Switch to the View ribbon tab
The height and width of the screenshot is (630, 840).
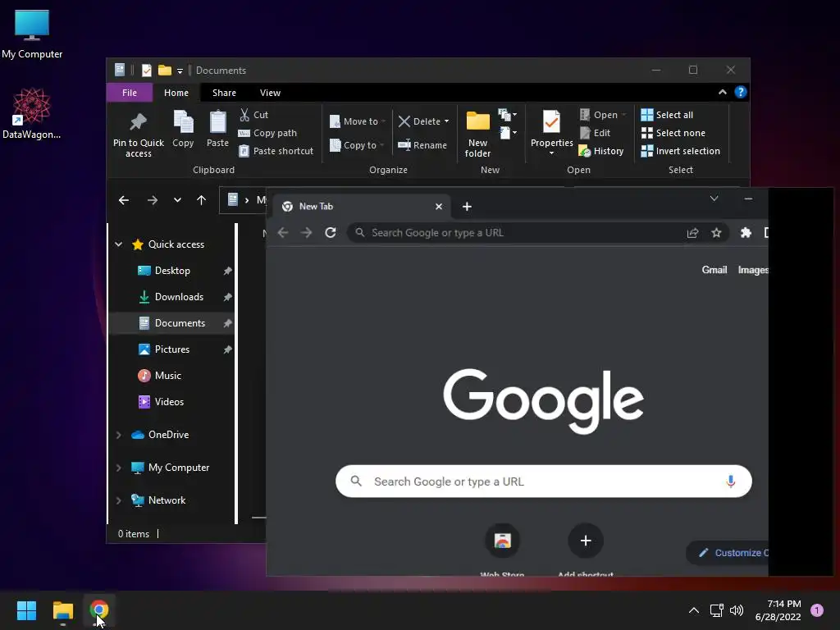270,93
